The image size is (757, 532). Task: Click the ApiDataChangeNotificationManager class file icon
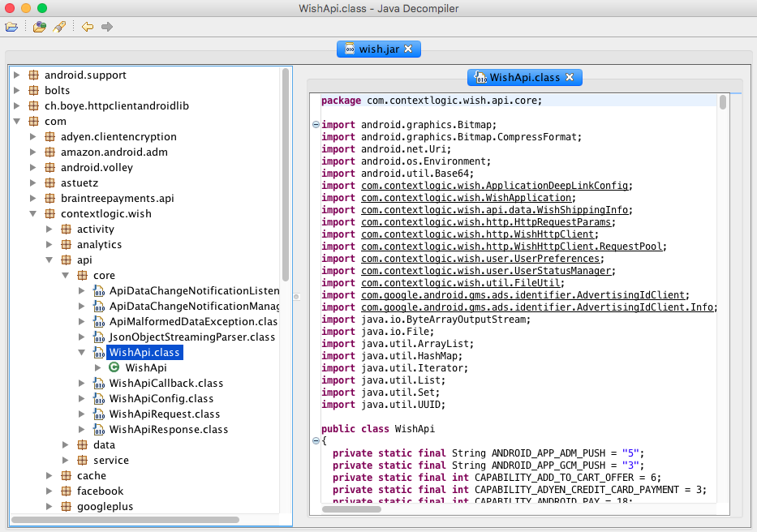click(x=99, y=307)
